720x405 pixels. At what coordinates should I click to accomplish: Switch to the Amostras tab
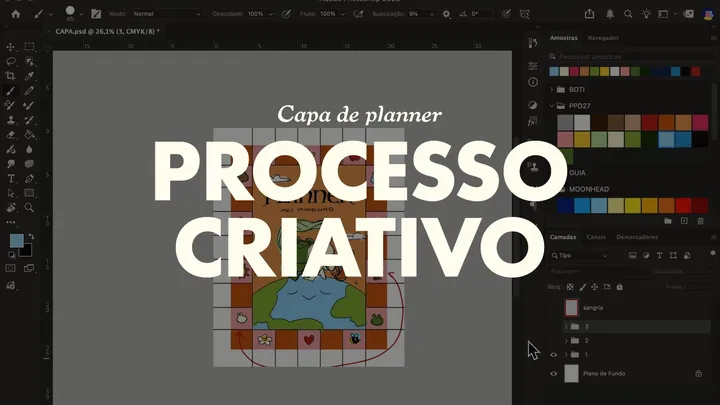point(563,38)
